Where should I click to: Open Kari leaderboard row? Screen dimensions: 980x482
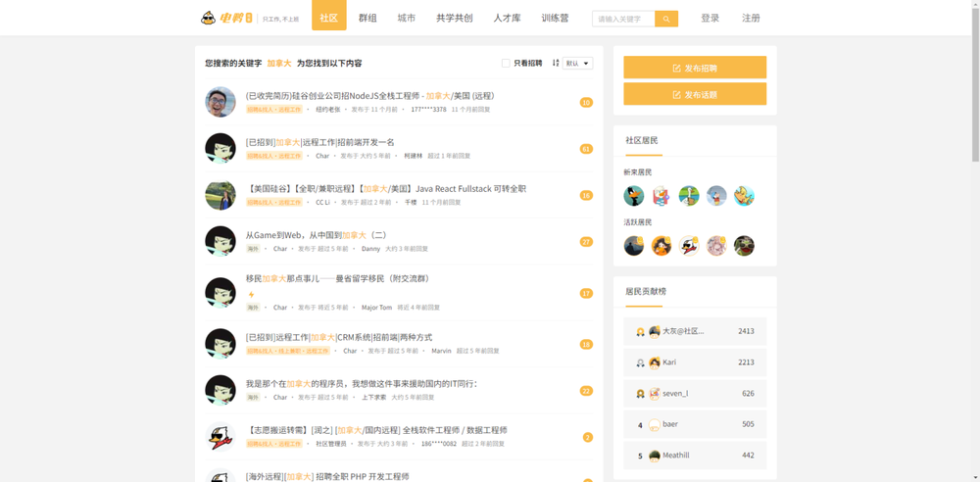[695, 361]
